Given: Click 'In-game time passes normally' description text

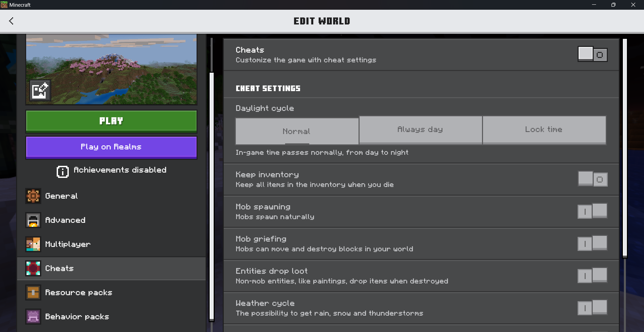Looking at the screenshot, I should point(322,152).
